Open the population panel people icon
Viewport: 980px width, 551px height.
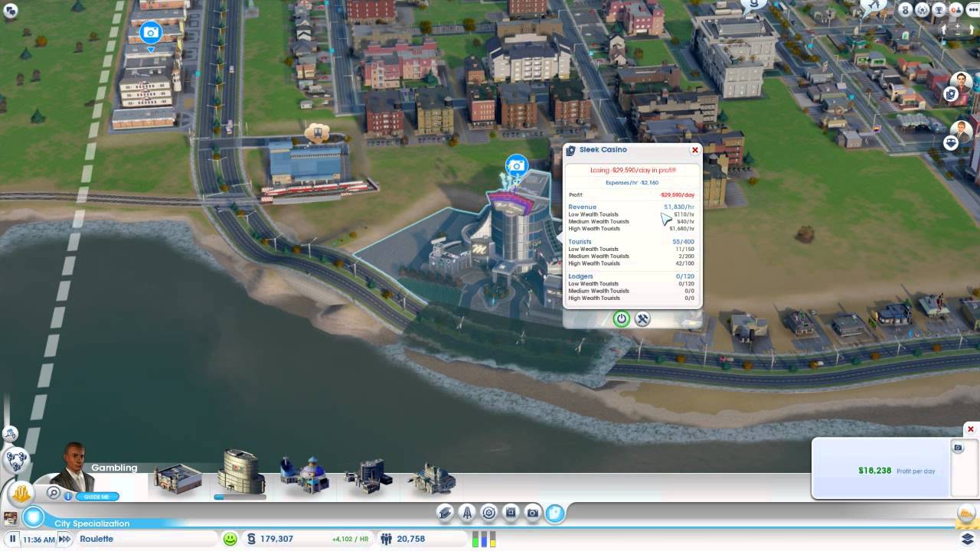(387, 539)
